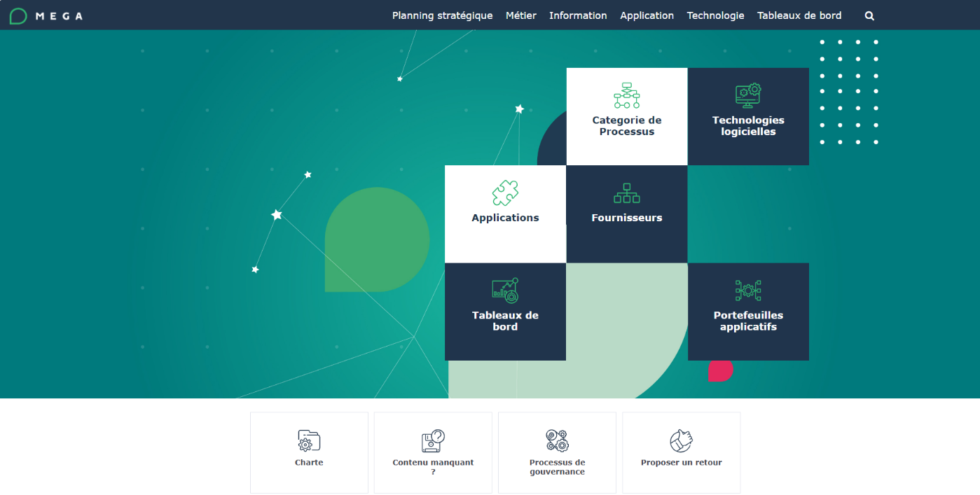Click the Categorie de Processus flowchart icon
Image resolution: width=980 pixels, height=495 pixels.
[x=626, y=95]
